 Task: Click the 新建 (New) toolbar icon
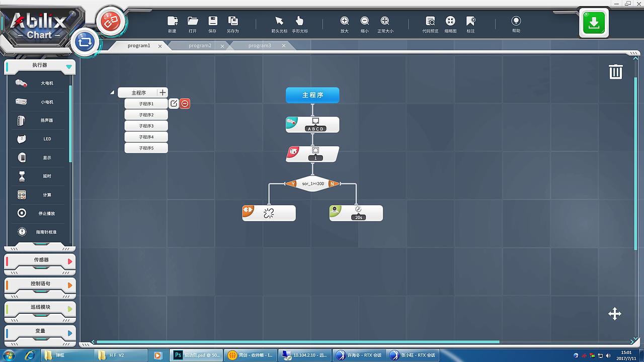tap(172, 21)
